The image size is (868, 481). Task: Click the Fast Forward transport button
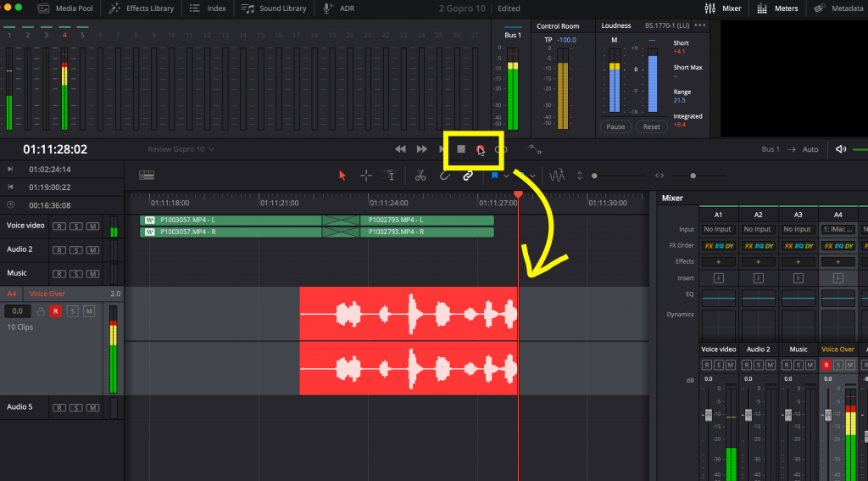(x=421, y=149)
